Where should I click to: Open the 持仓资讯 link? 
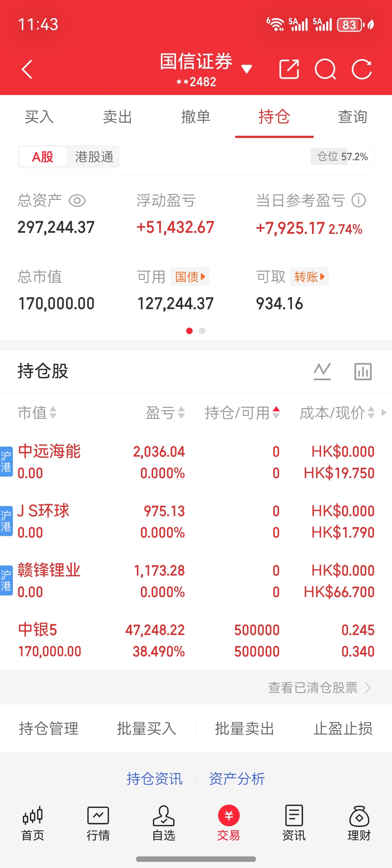pyautogui.click(x=155, y=779)
